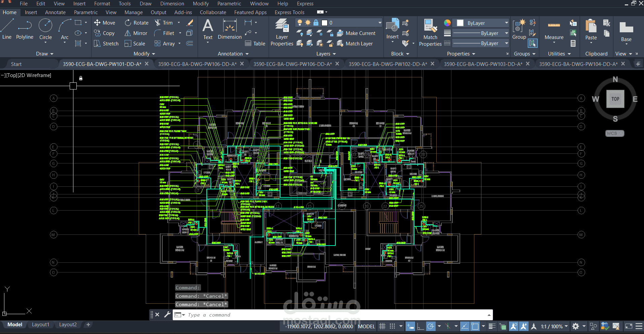This screenshot has height=334, width=644.
Task: Expand the Draw panel dropdown
Action: (44, 54)
